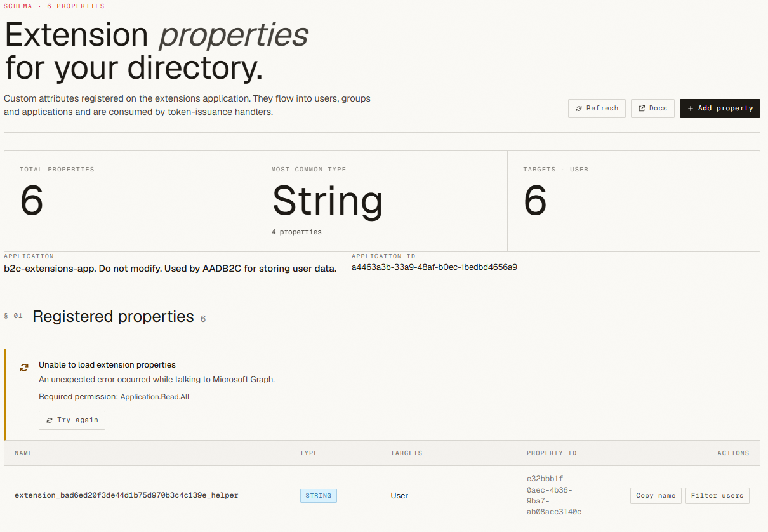The height and width of the screenshot is (532, 768).
Task: Click the Most Common Type String card
Action: [381, 201]
